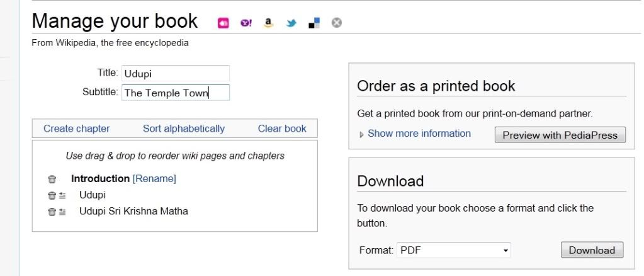
Task: Focus the Title field containing Udupi
Action: click(x=175, y=74)
